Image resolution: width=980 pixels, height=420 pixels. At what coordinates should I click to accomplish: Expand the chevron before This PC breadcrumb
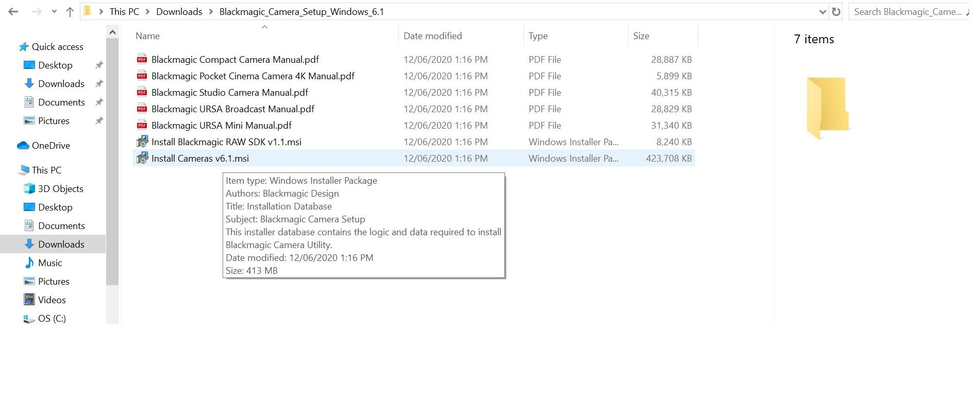pos(100,12)
